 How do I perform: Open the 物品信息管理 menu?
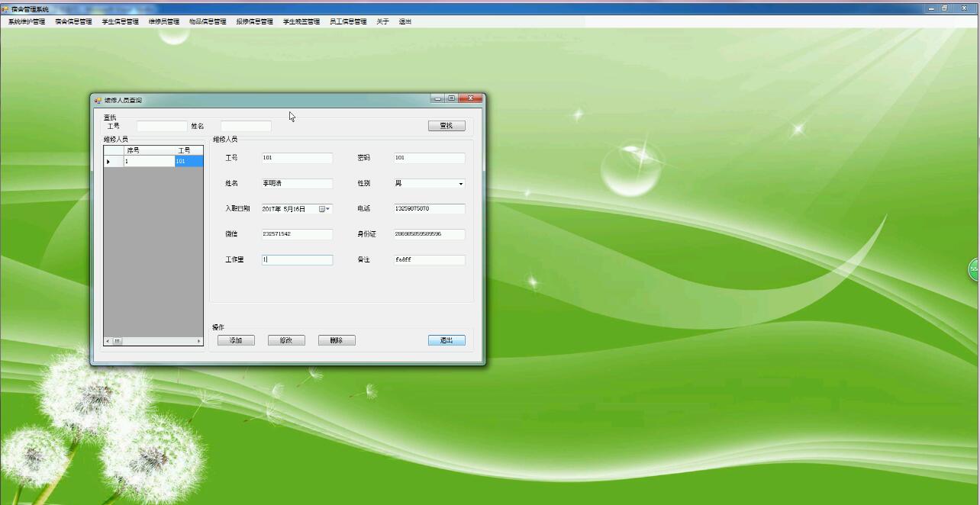[208, 22]
